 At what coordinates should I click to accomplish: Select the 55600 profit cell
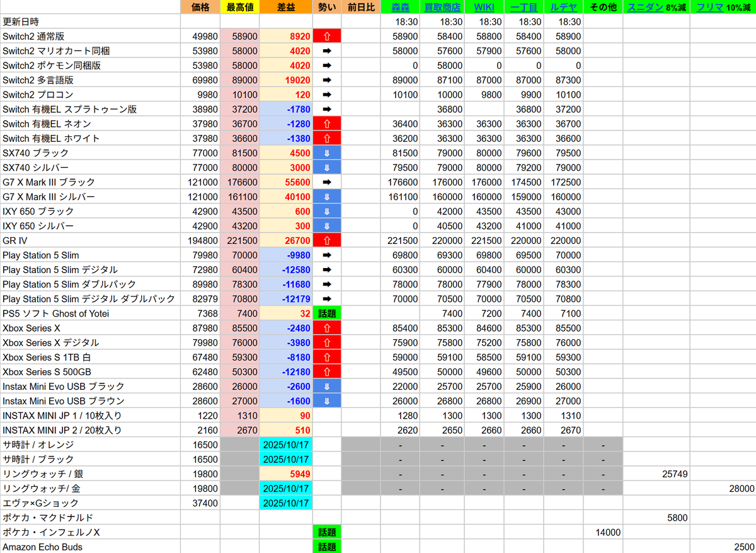[x=286, y=182]
